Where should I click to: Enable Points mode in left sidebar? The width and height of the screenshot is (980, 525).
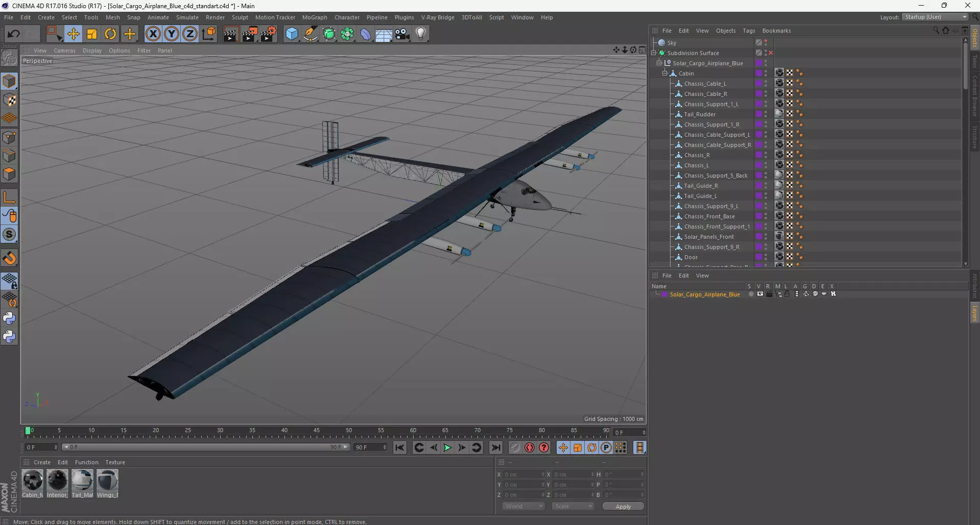click(x=9, y=137)
